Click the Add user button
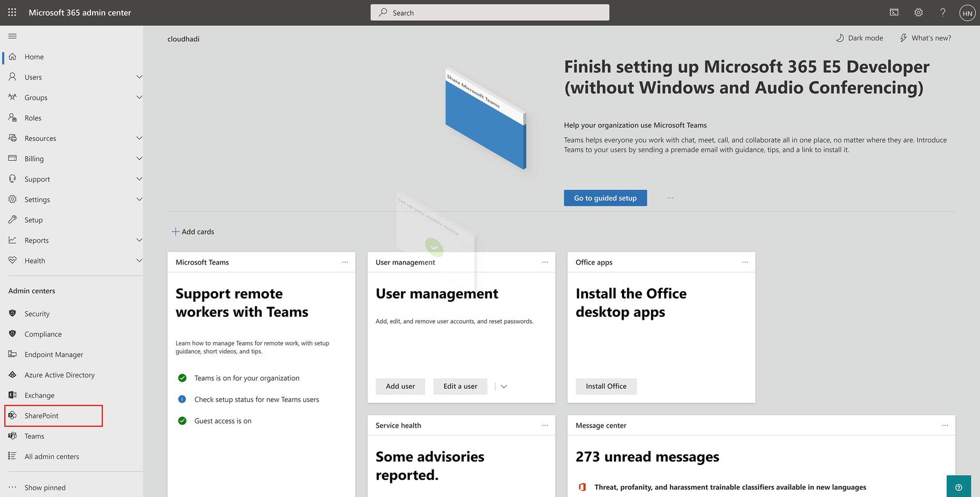 point(400,386)
